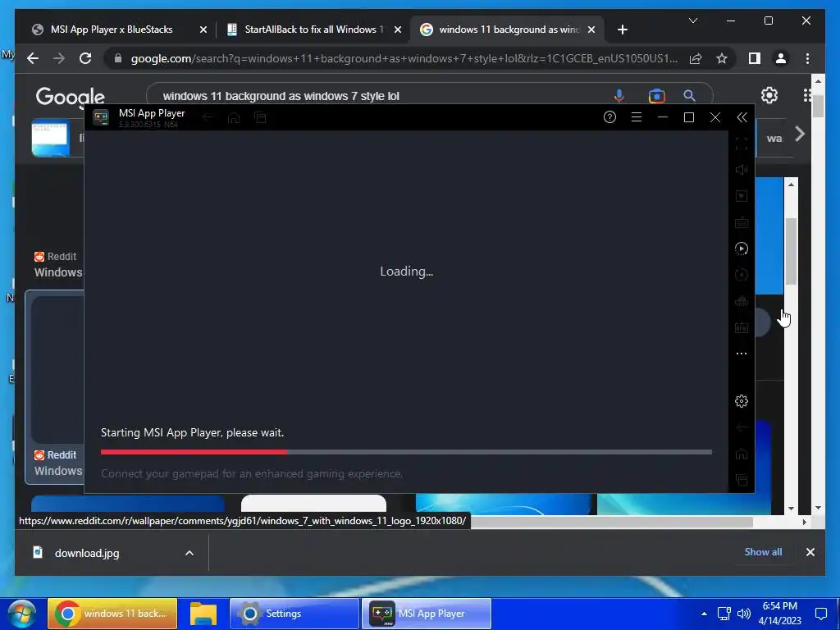Close the MSI App Player x BlueStacks tab
This screenshot has width=840, height=630.
(203, 30)
